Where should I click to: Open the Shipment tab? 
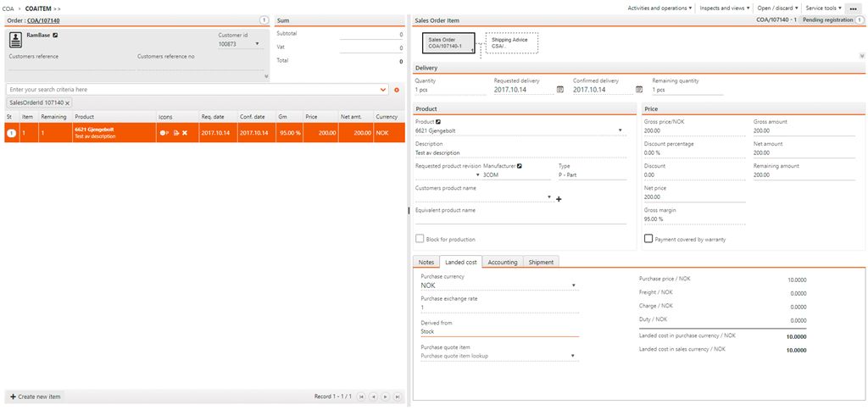point(541,262)
